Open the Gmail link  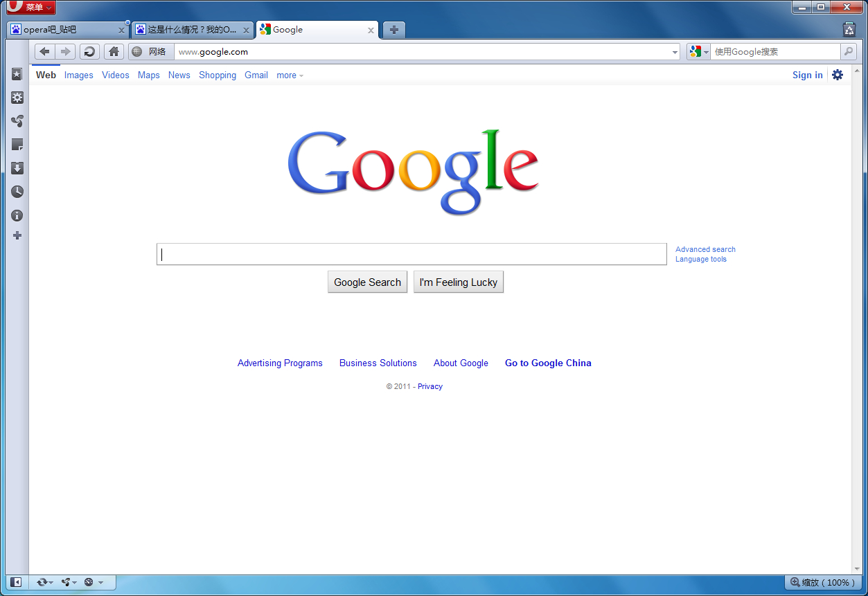pyautogui.click(x=256, y=75)
